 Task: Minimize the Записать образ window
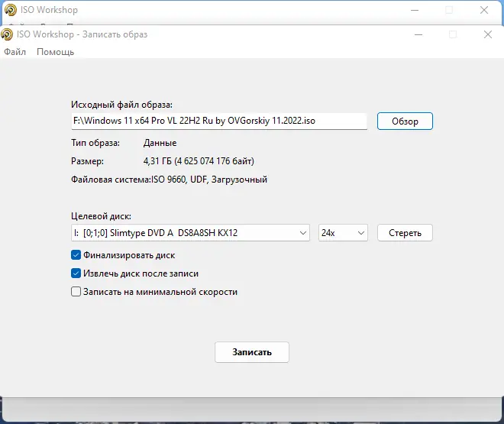pyautogui.click(x=418, y=34)
